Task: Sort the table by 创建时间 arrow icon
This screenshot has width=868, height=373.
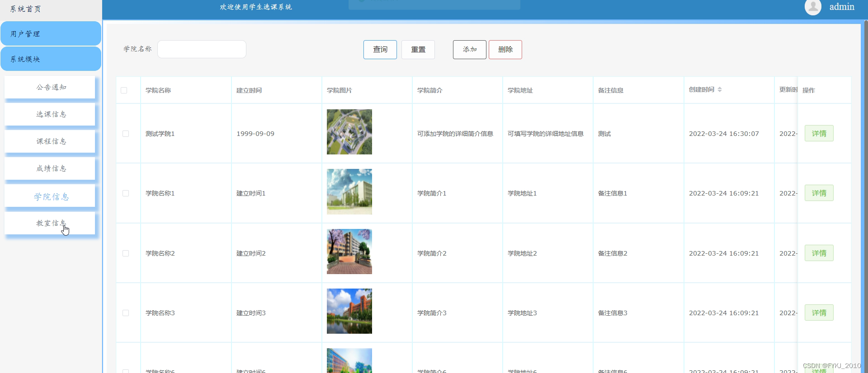Action: pos(720,89)
